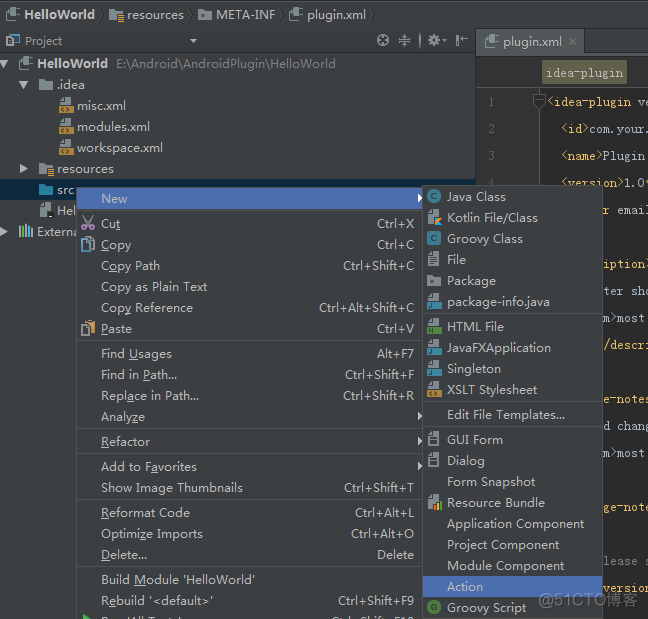
Task: Expand the resources folder in tree
Action: click(24, 169)
